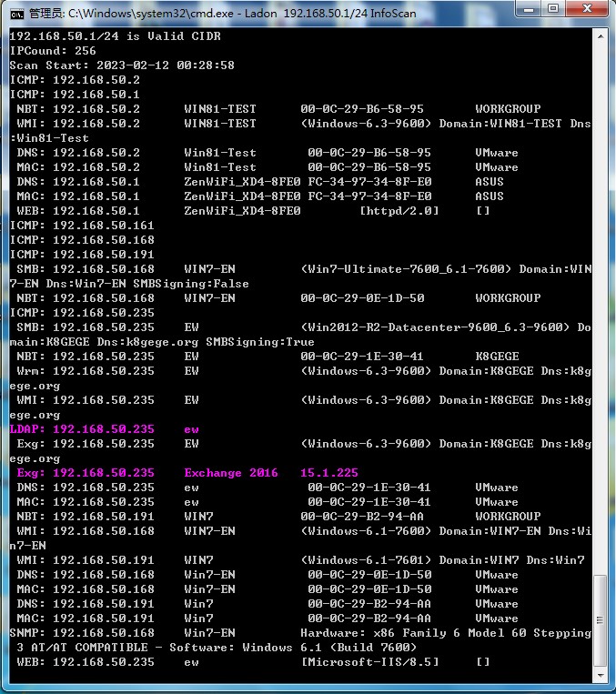This screenshot has height=694, width=616.
Task: Click the "ICMP: 192.168.50.191" line
Action: click(82, 255)
